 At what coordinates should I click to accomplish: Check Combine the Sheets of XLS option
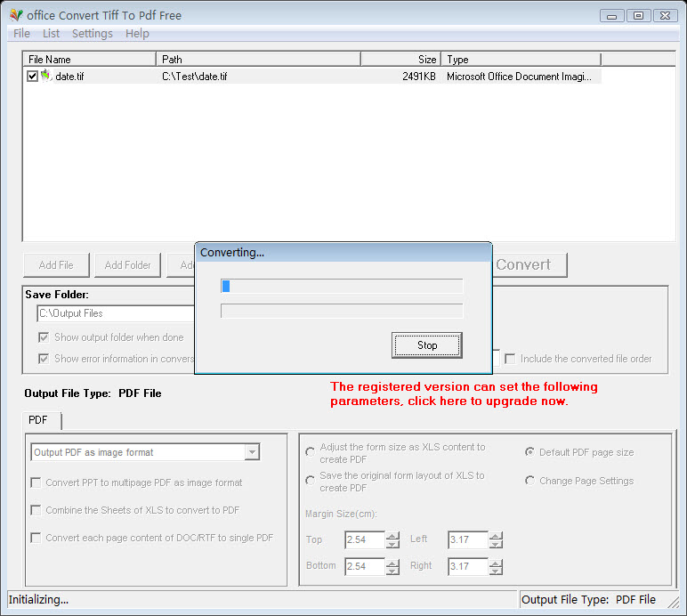36,510
